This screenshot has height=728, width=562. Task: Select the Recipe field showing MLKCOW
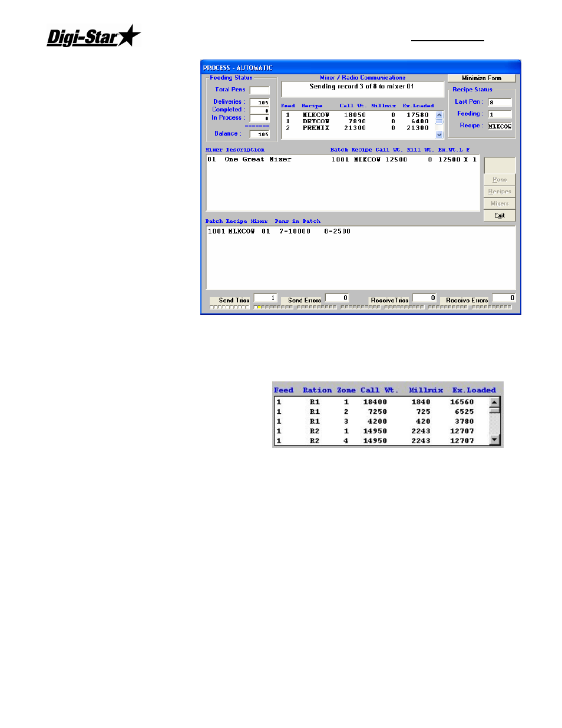(x=500, y=126)
